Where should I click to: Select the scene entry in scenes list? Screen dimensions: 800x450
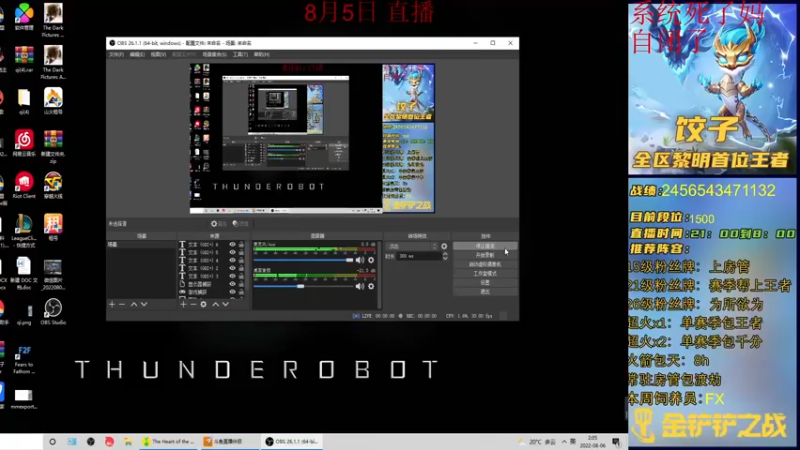[x=141, y=245]
